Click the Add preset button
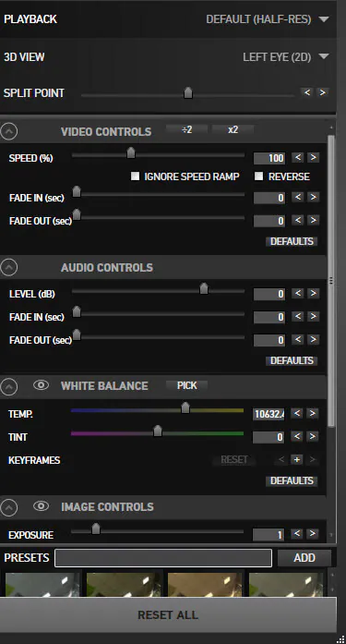 tap(304, 558)
